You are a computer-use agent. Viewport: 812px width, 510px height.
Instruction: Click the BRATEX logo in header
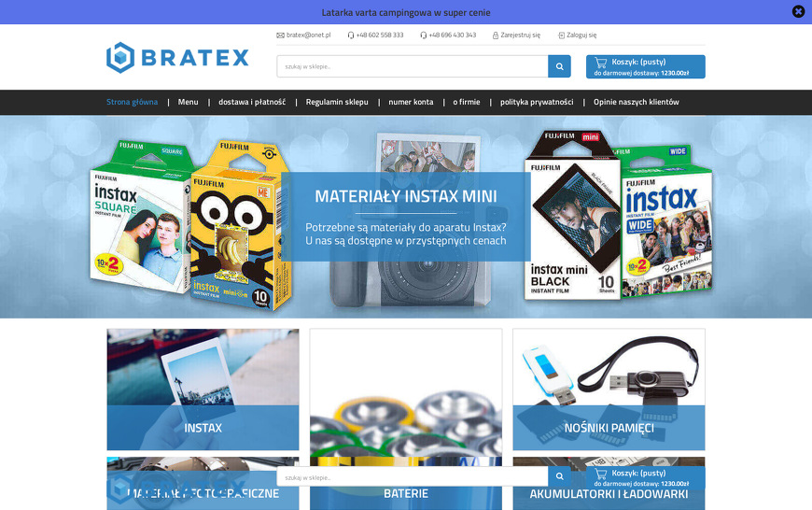click(177, 58)
